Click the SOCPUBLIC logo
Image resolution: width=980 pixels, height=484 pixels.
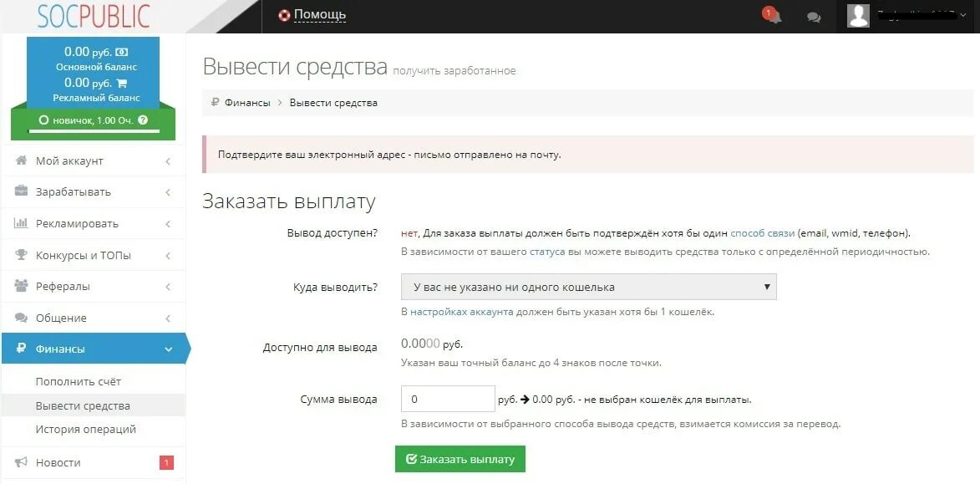(x=94, y=16)
